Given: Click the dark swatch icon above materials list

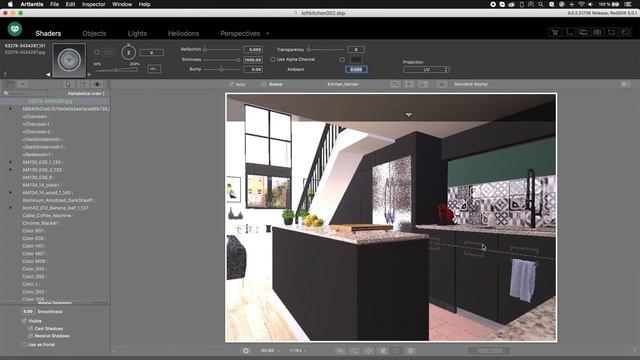Looking at the screenshot, I should tap(97, 84).
